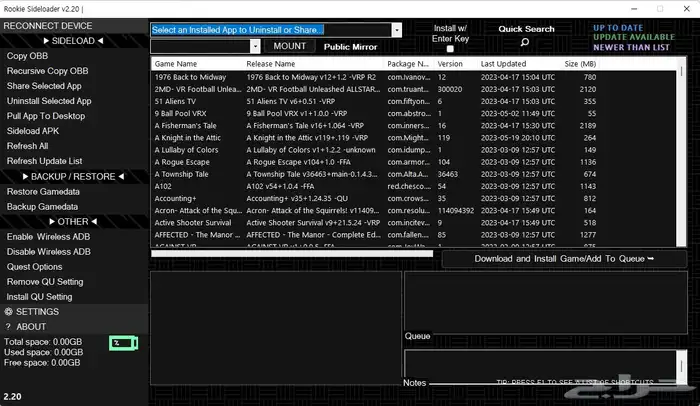This screenshot has width=700, height=406.
Task: Click Download and Install Game/Add To Queue
Action: point(564,259)
